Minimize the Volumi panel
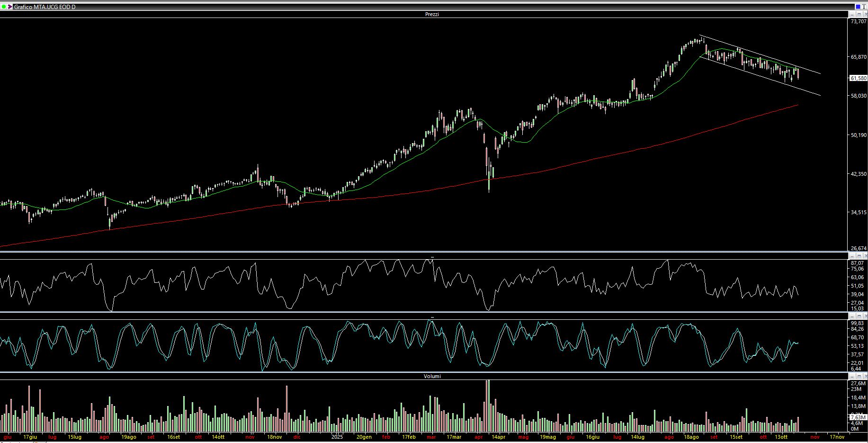Image resolution: width=868 pixels, height=443 pixels. [852, 376]
